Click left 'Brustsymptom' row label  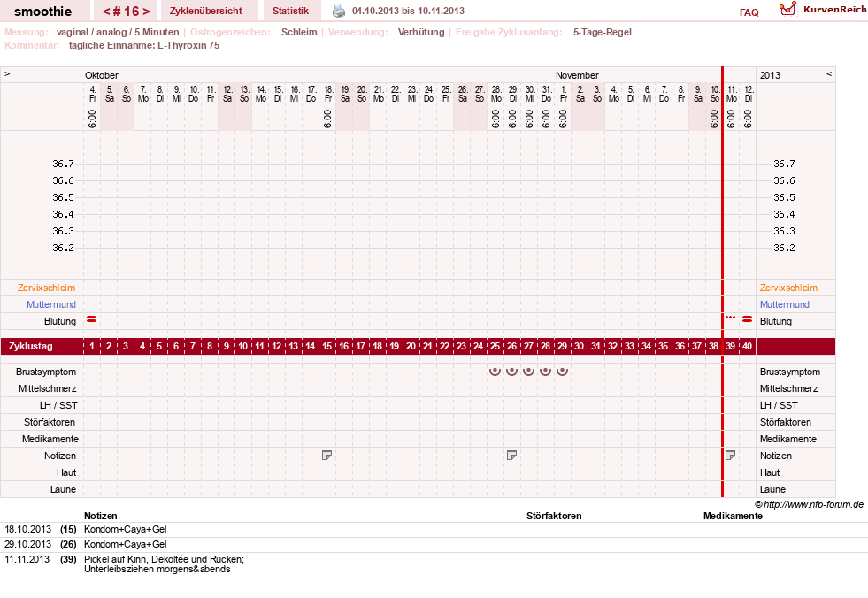[x=46, y=372]
